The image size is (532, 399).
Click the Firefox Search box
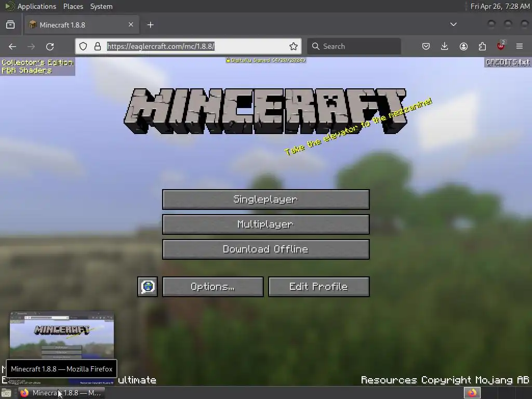coord(354,46)
